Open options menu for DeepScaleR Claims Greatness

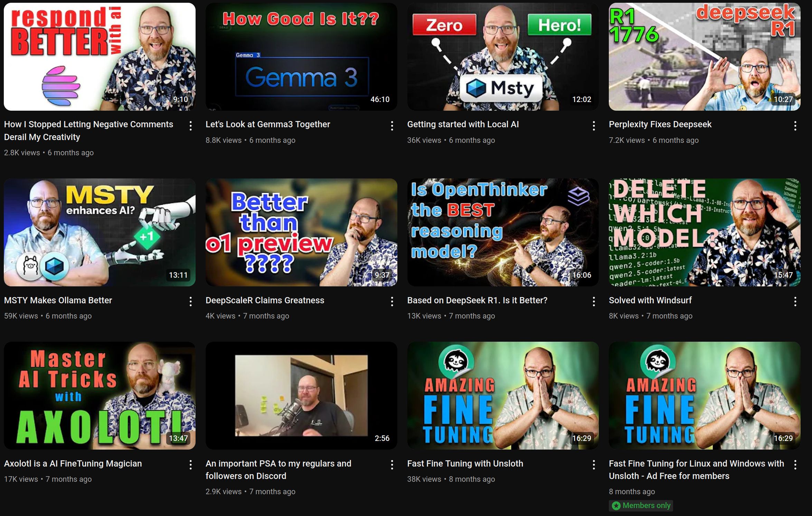click(392, 302)
